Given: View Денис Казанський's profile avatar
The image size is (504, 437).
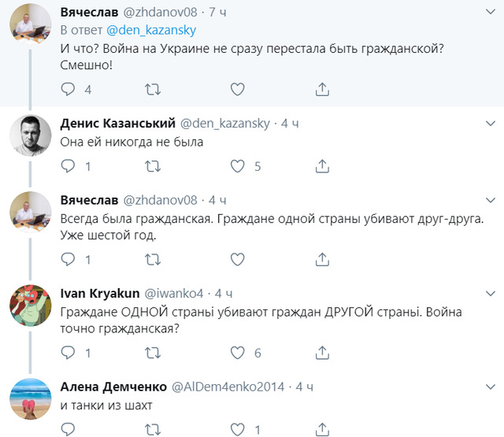Looking at the screenshot, I should point(31,136).
